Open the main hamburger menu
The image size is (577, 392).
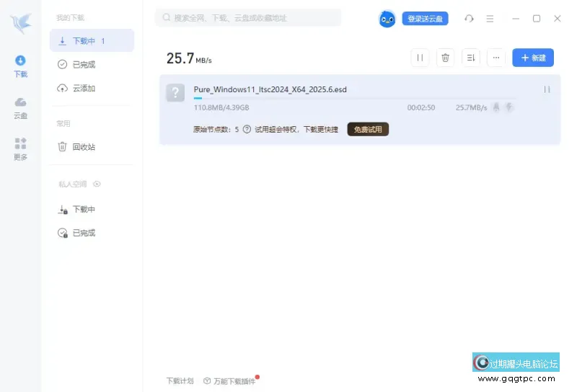tap(490, 19)
